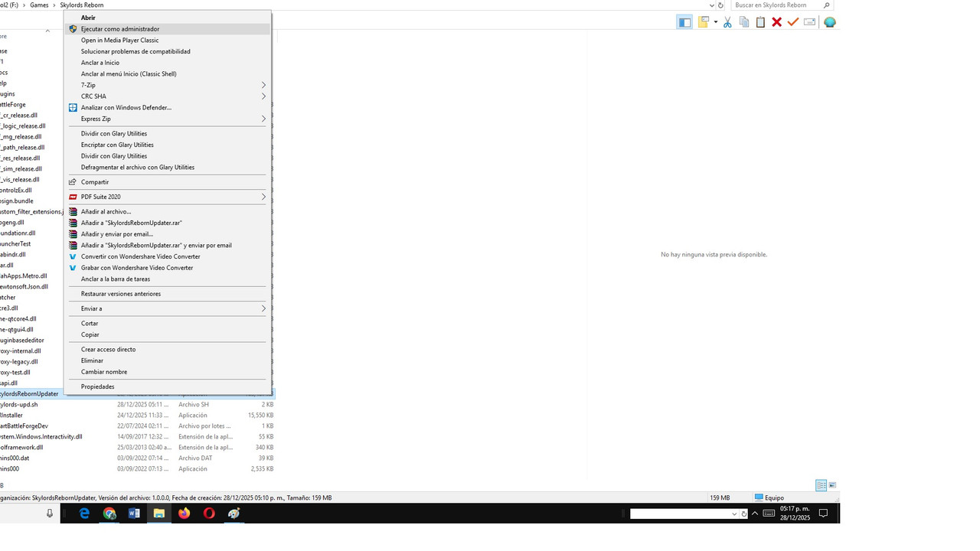
Task: Expand the Express Zip submenu
Action: pos(167,119)
